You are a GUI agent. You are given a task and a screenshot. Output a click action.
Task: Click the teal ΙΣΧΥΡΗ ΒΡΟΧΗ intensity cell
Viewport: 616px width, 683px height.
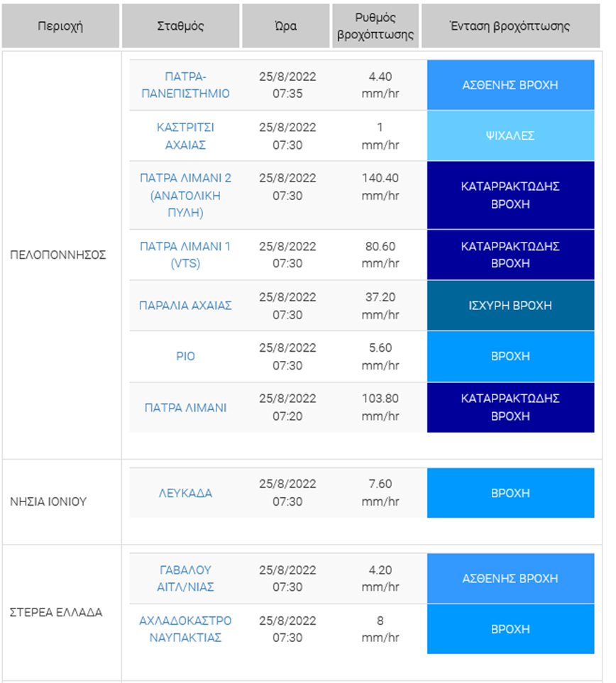[510, 306]
